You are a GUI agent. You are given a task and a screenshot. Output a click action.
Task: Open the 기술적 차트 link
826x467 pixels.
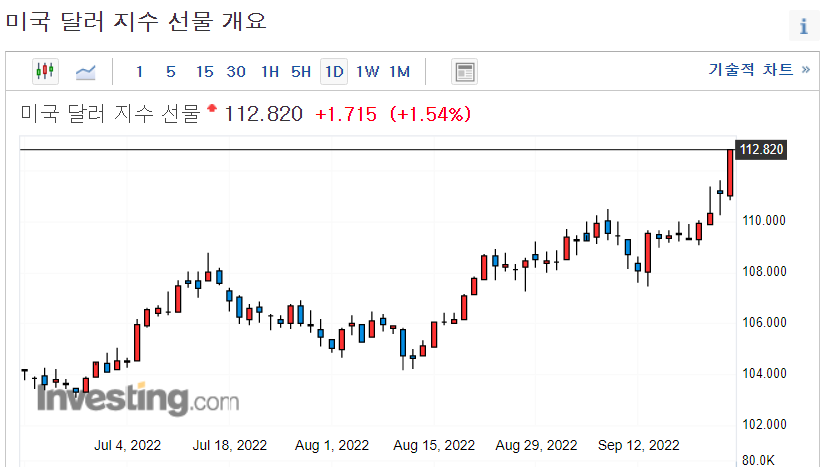pyautogui.click(x=759, y=69)
